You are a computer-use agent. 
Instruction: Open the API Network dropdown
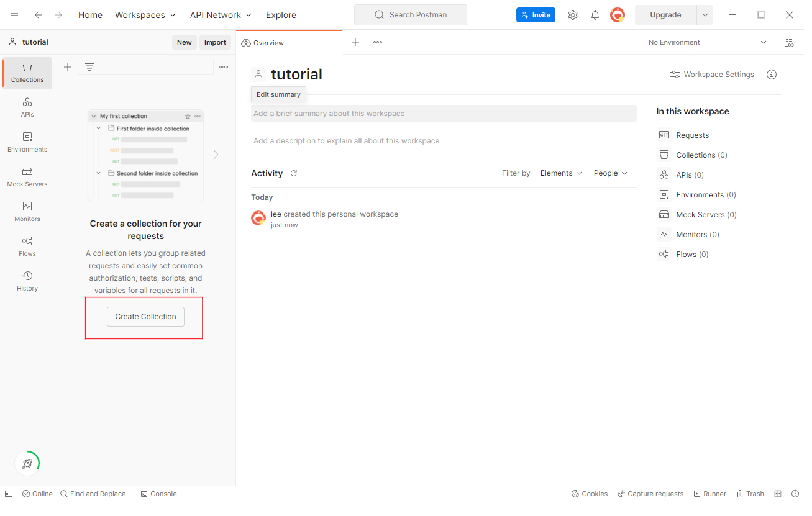(221, 15)
